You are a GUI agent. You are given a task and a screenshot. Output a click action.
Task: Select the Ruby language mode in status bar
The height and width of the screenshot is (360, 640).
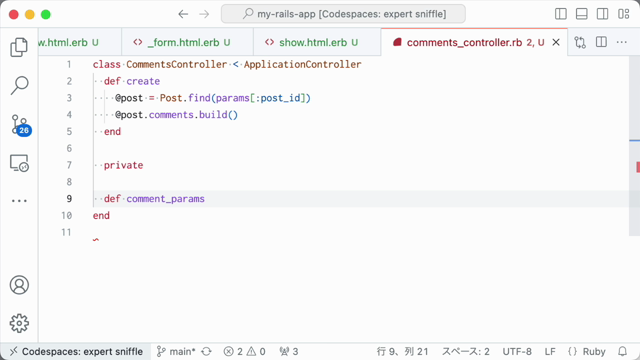(587, 351)
